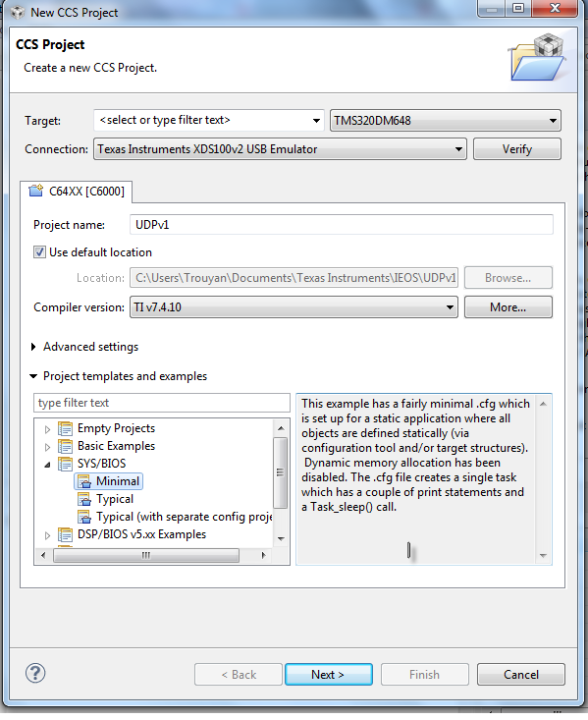The width and height of the screenshot is (588, 720).
Task: Click the CCS cube icon in title bar
Action: click(x=18, y=13)
